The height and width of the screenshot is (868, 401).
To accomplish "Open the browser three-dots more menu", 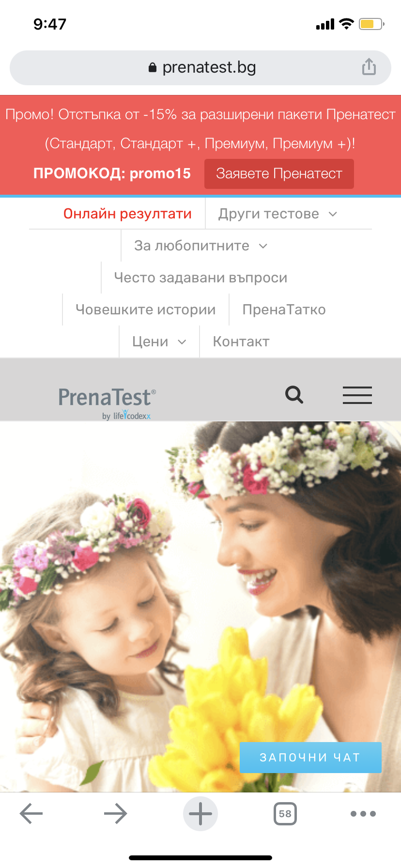I will coord(363,814).
